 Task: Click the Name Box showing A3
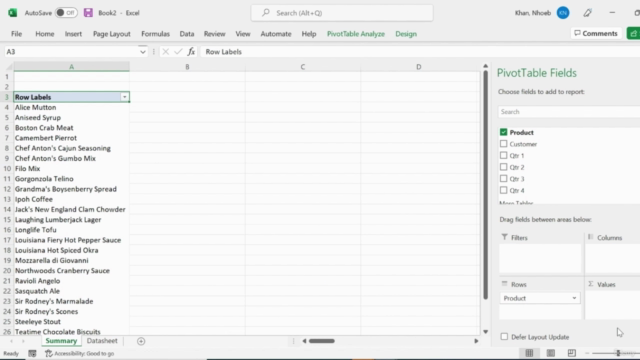(71, 52)
